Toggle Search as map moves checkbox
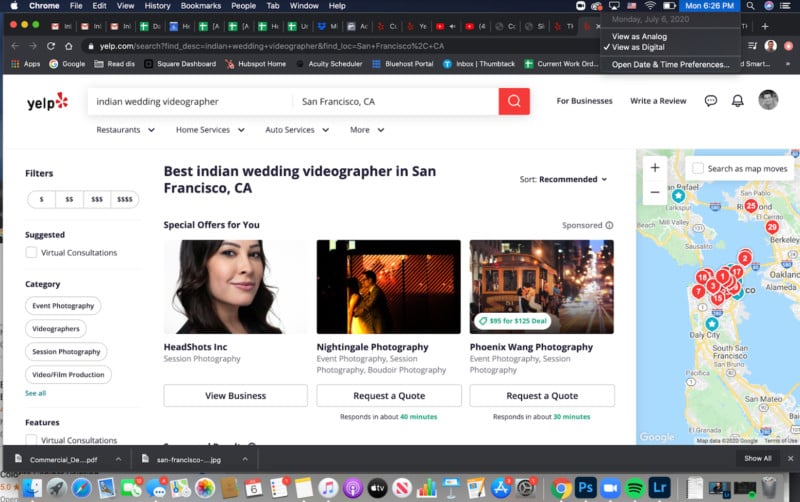 (698, 169)
